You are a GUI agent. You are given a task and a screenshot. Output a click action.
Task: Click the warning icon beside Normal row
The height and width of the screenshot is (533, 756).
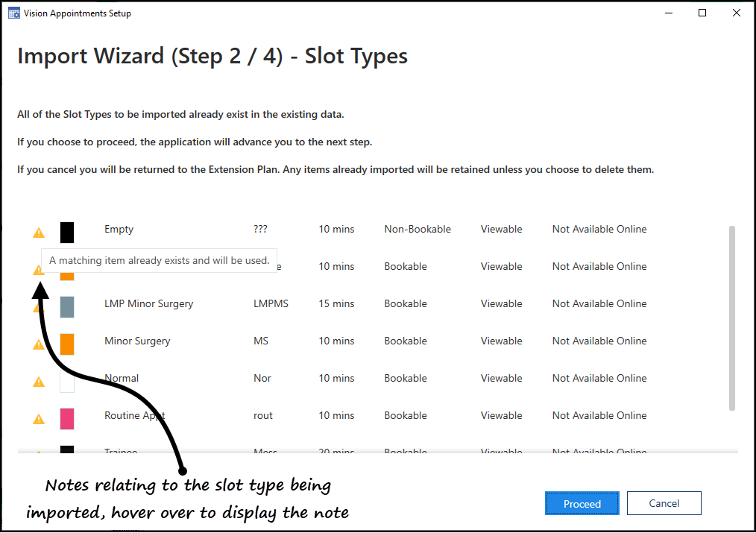39,382
